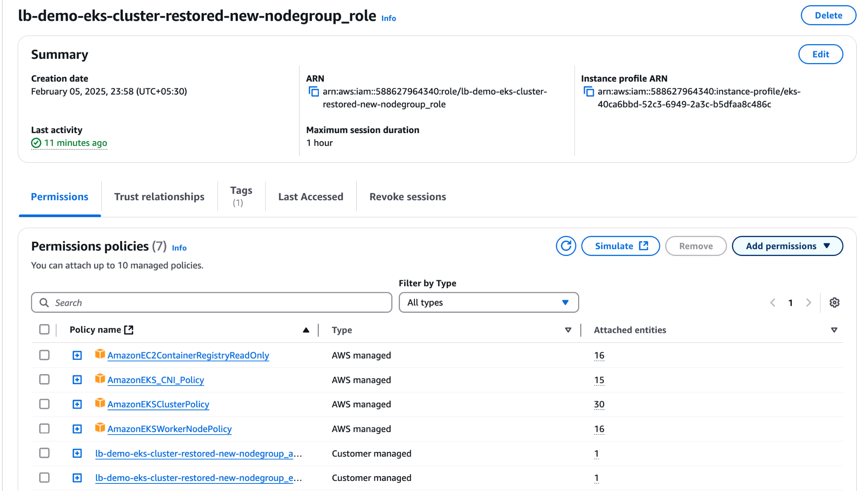Screen dimensions: 868x491
Task: Open the Revoke sessions tab
Action: 408,197
